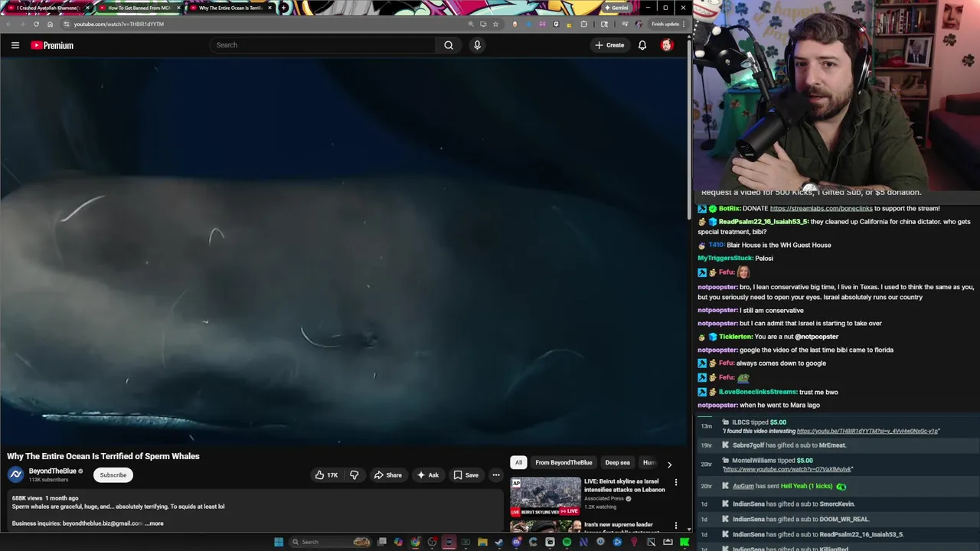Viewport: 980px width, 551px height.
Task: Click the Ticklerton username in chat
Action: (735, 337)
